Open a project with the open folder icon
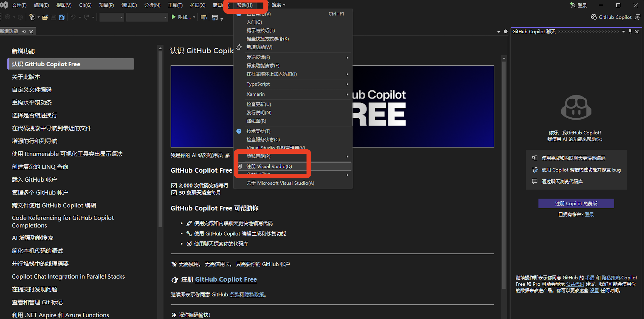The width and height of the screenshot is (644, 319). click(x=45, y=17)
